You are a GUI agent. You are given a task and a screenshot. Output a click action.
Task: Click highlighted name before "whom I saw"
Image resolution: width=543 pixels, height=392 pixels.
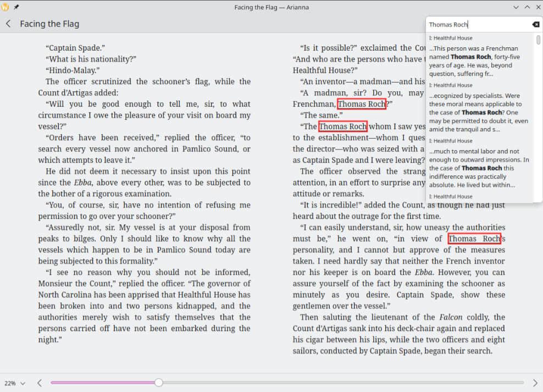click(x=342, y=126)
